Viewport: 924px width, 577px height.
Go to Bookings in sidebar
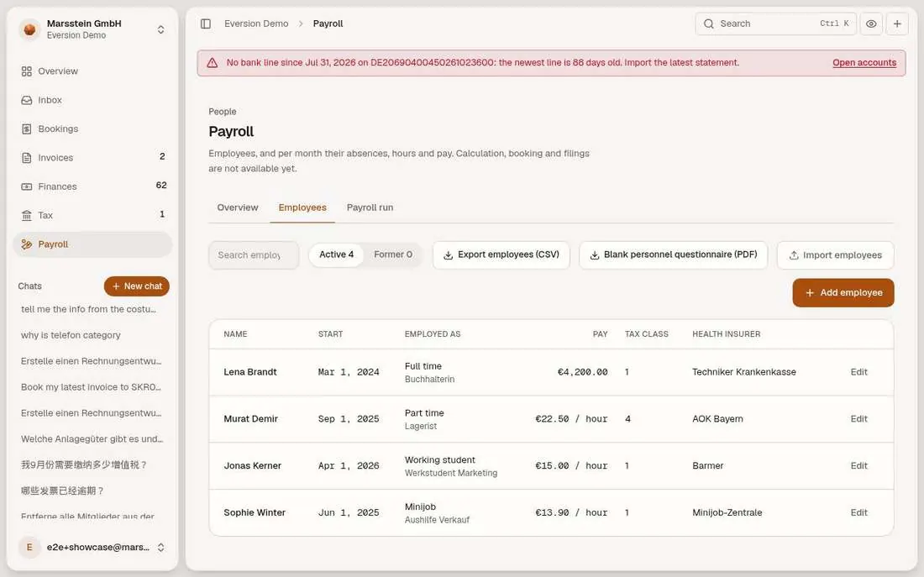(92, 129)
